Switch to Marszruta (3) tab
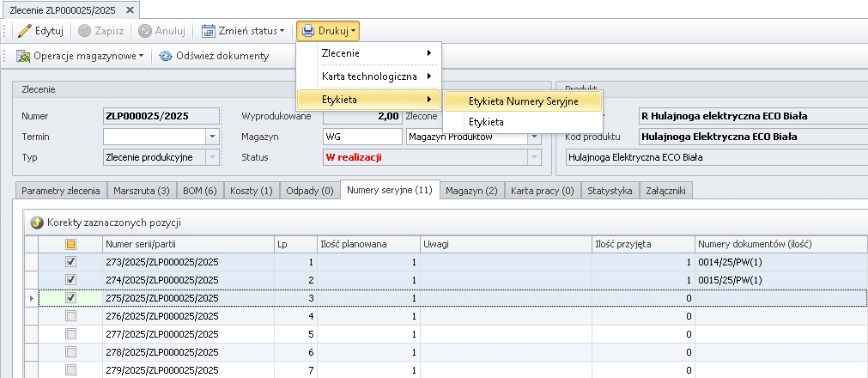The image size is (868, 378). pos(142,191)
